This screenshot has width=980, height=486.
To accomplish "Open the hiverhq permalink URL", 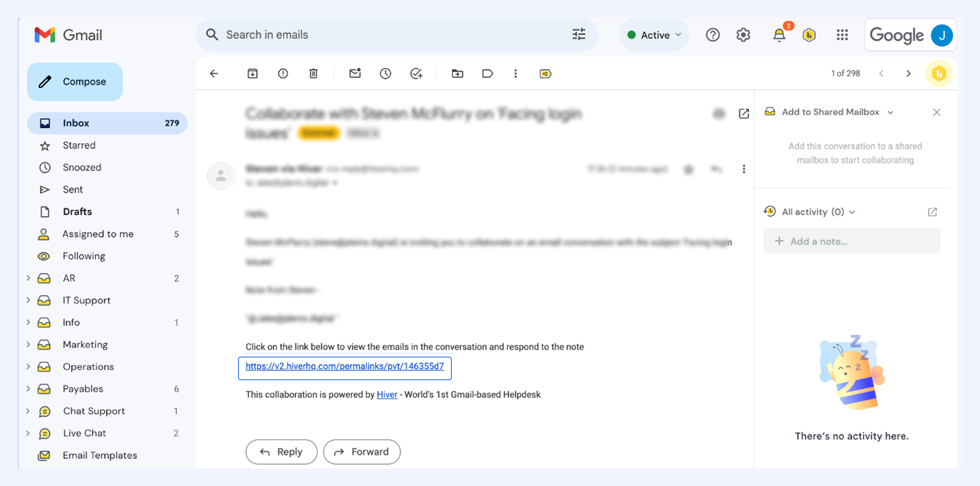I will click(344, 366).
